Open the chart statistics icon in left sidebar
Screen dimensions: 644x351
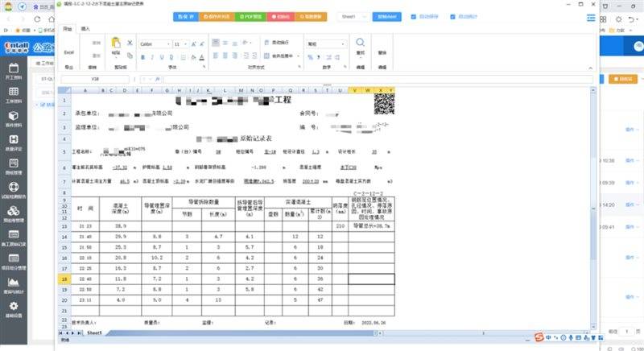(x=14, y=282)
